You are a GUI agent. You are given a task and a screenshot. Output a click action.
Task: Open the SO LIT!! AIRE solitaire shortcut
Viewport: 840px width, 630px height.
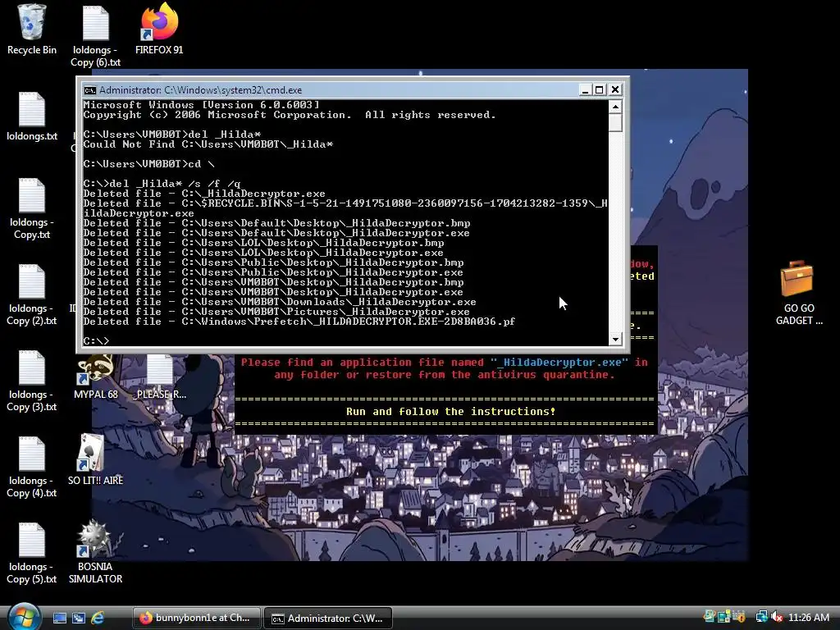[x=95, y=461]
